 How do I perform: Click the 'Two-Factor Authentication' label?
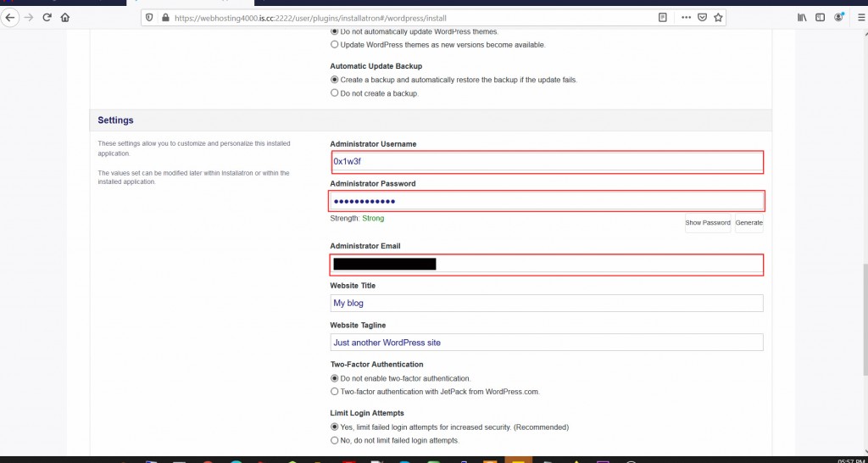376,365
